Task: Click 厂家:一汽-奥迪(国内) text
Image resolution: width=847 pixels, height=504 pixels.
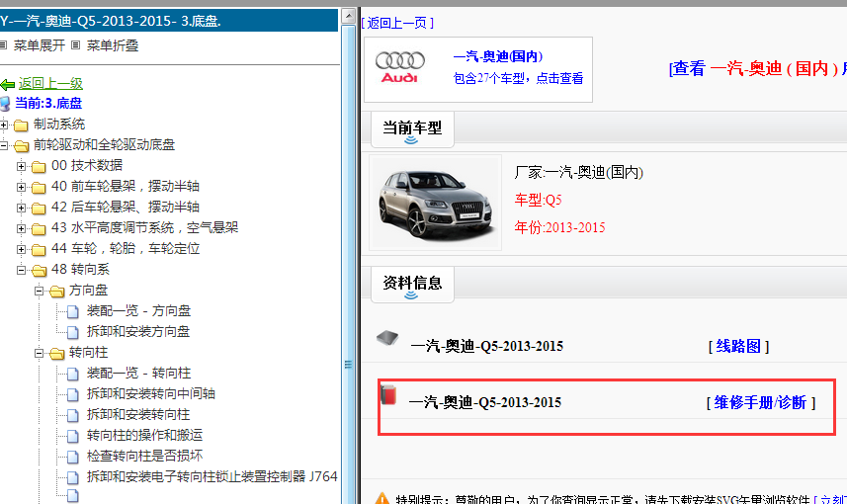Action: coord(578,172)
